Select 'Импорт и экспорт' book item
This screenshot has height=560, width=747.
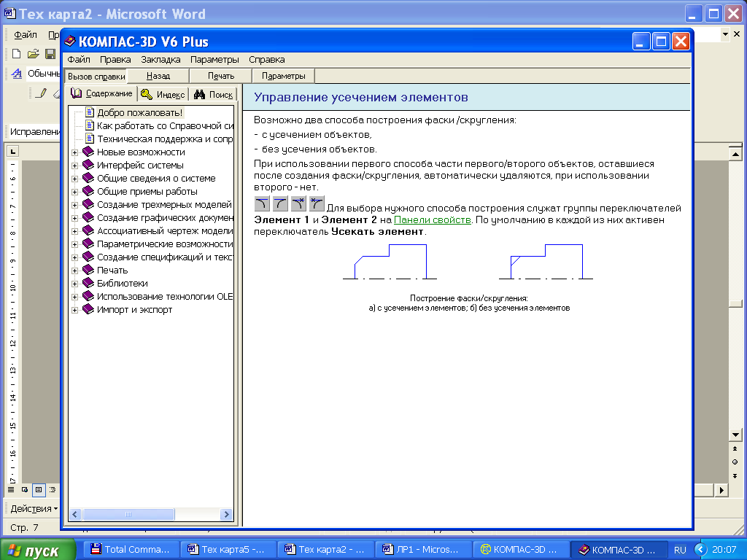127,309
